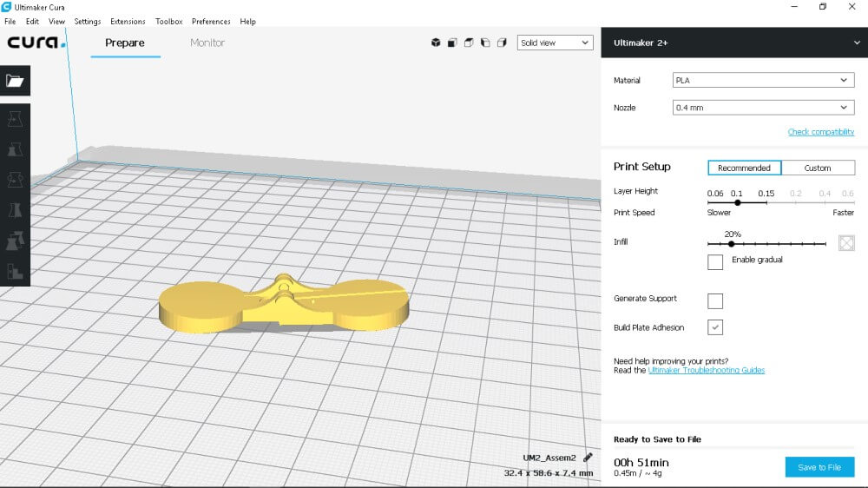Select the Support Blocker tool
This screenshot has height=488, width=868.
coord(15,271)
